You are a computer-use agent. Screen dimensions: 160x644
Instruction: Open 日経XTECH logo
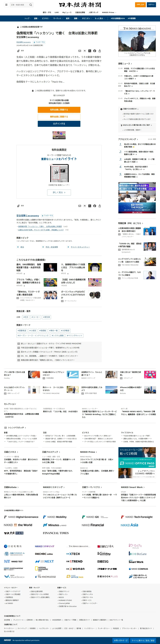pos(73,554)
